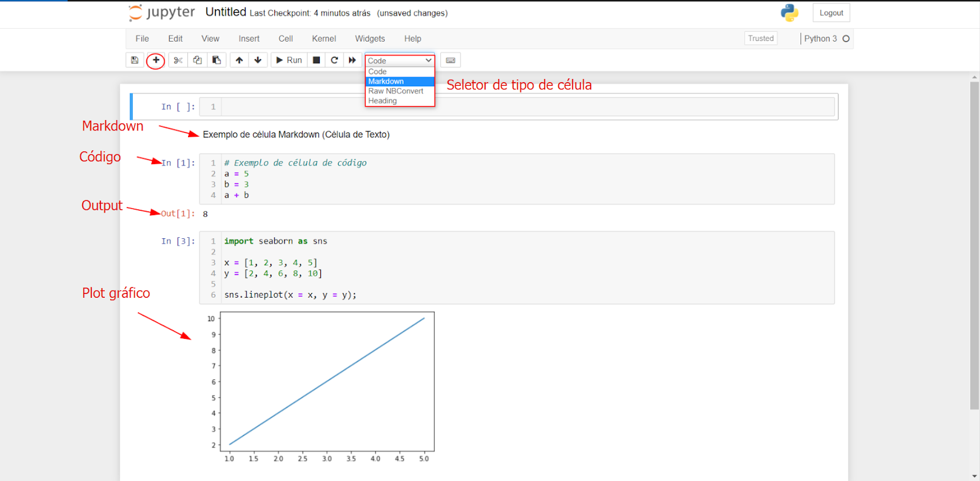Click the kernel idle indicator circle
The image size is (980, 481).
click(846, 39)
